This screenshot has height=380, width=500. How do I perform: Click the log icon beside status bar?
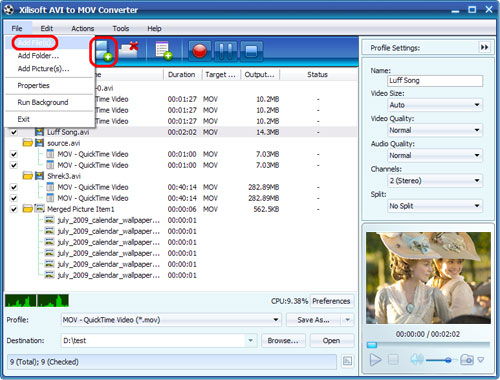[x=347, y=361]
